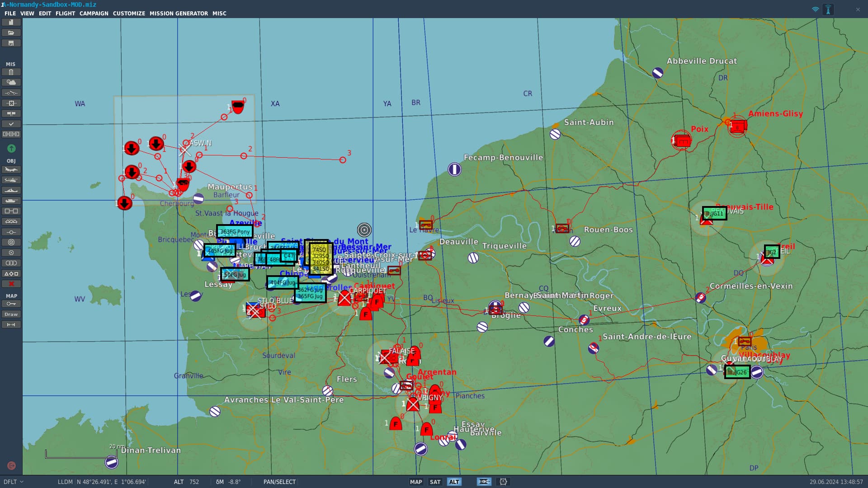Open the coordinate format LLDM selector
The width and height of the screenshot is (868, 488).
click(65, 482)
